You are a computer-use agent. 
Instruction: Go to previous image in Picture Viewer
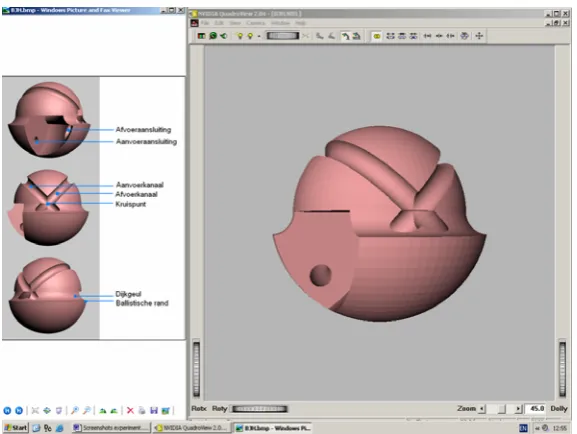coord(7,410)
